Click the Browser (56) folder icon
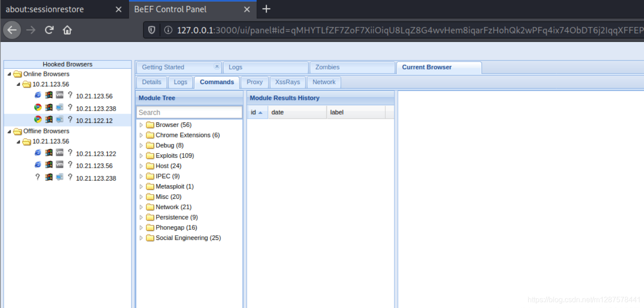The width and height of the screenshot is (644, 308). coord(150,125)
